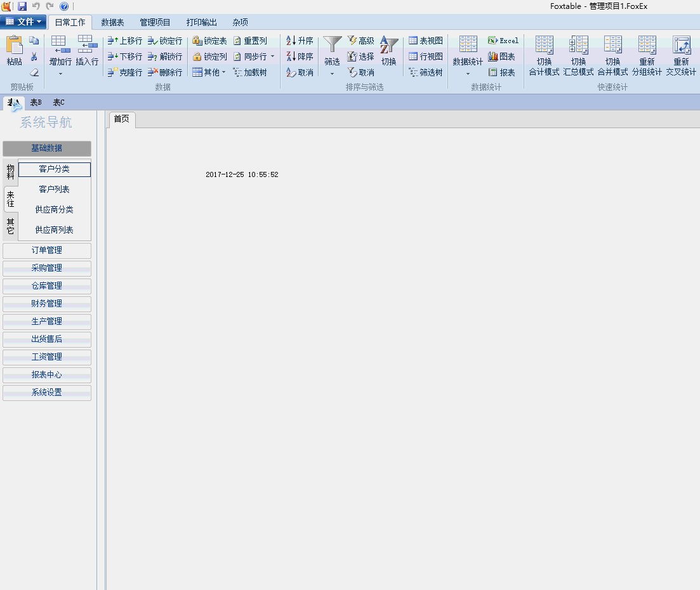Viewport: 700px width, 590px height.
Task: Expand the 仓库管理 section
Action: tap(47, 286)
